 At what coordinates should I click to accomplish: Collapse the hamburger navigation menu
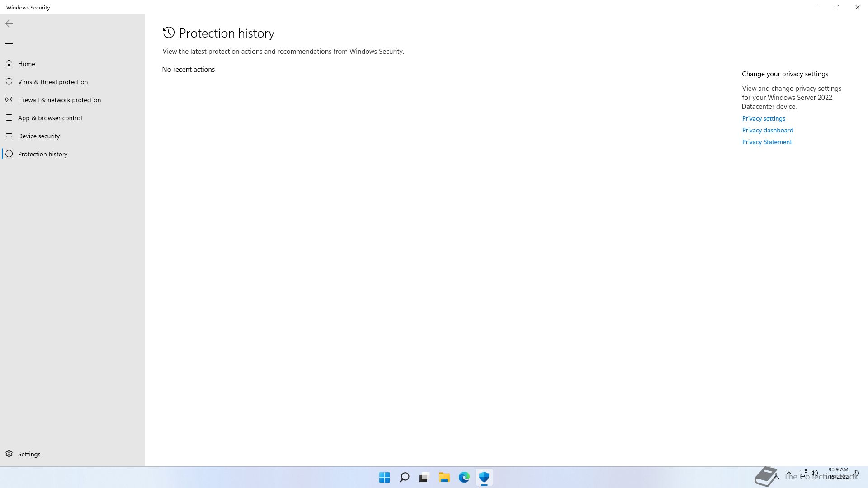(9, 42)
